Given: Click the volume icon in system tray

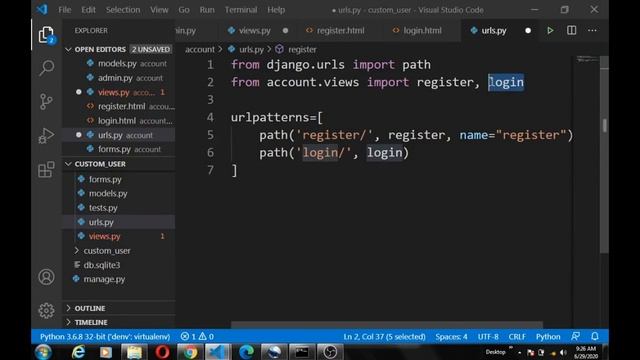Looking at the screenshot, I should (563, 353).
